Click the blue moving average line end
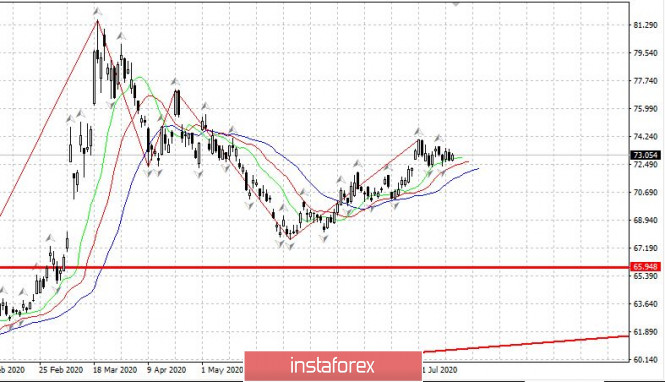 coord(478,169)
